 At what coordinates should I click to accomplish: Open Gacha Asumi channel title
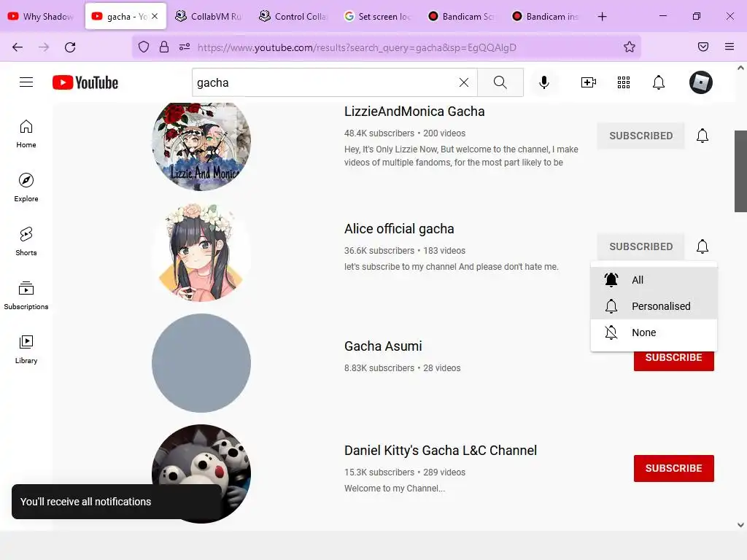click(383, 346)
